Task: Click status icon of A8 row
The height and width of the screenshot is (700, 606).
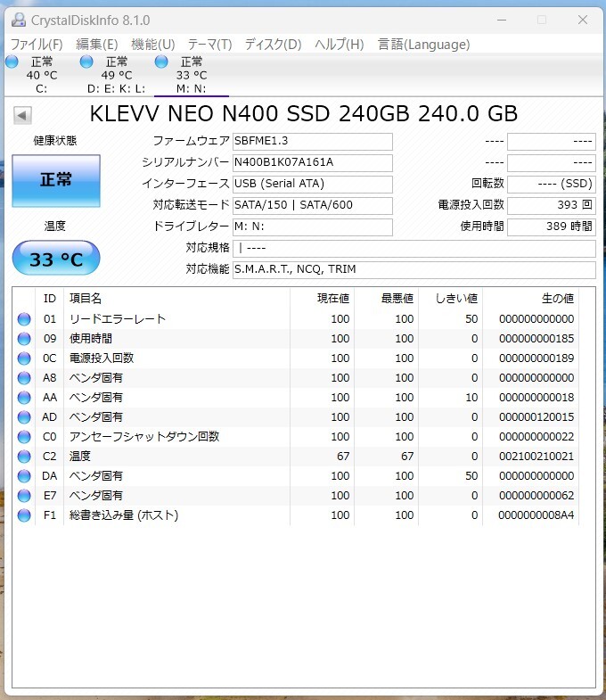Action: [24, 378]
